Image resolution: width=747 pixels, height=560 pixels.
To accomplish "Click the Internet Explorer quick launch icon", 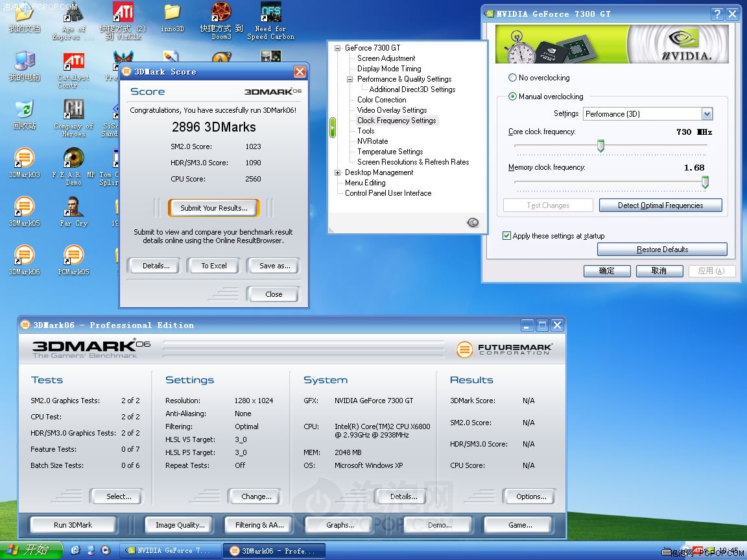I will (75, 550).
